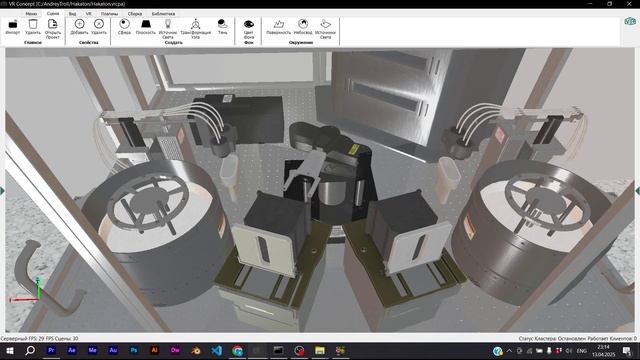Open the VR ribbon tab

(88, 14)
